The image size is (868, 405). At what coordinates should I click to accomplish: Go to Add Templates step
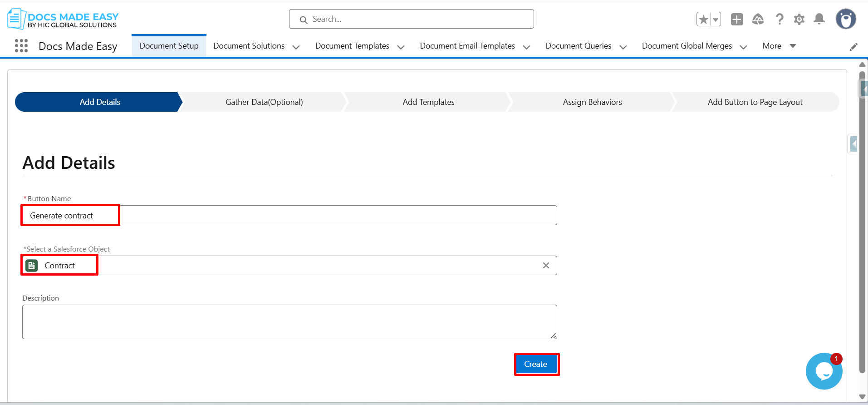428,102
